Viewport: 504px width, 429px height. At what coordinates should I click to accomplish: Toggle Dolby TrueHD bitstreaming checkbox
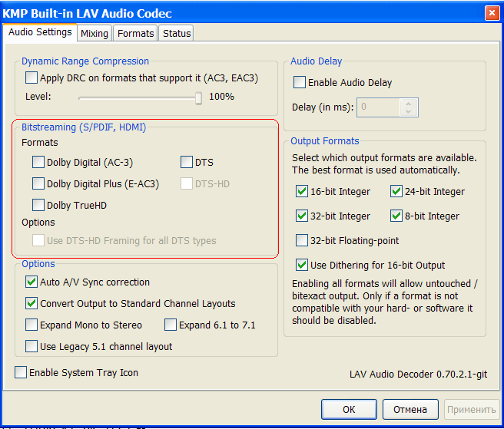[38, 205]
